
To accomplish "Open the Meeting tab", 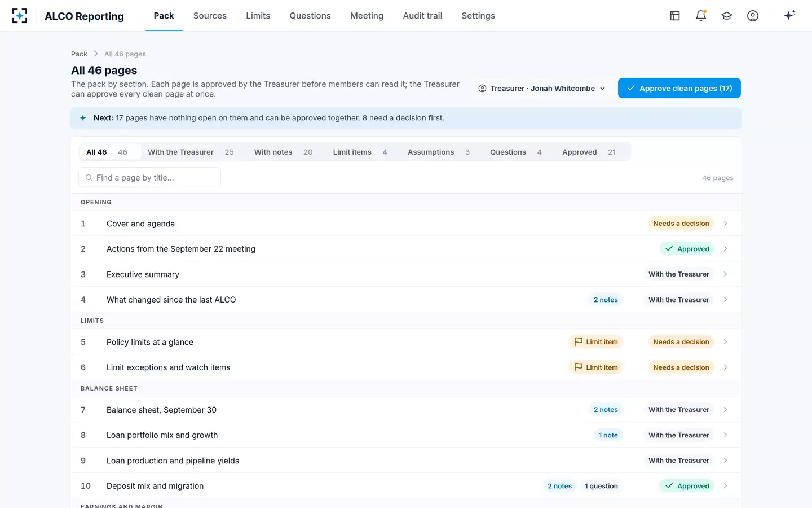I will click(367, 16).
